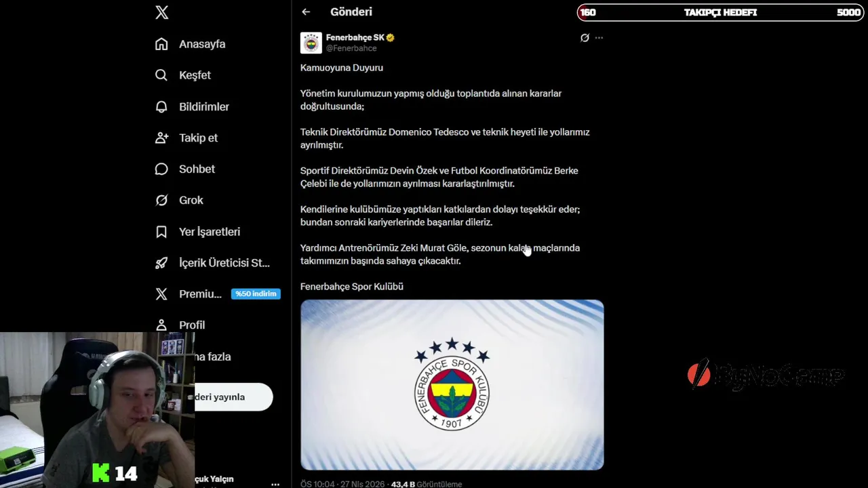This screenshot has height=488, width=868.
Task: Click Fenerbahçe SK profile avatar
Action: 311,43
